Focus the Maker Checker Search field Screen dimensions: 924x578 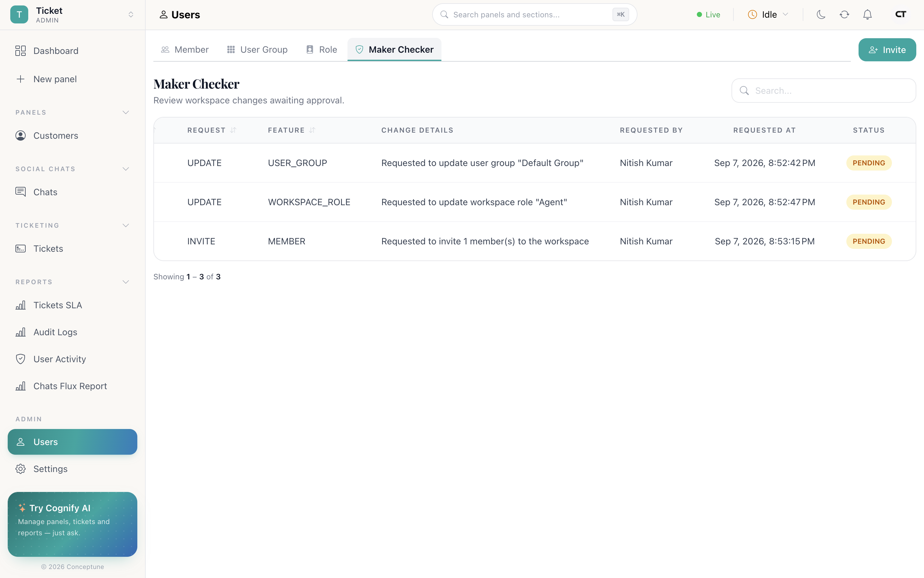[x=824, y=91]
